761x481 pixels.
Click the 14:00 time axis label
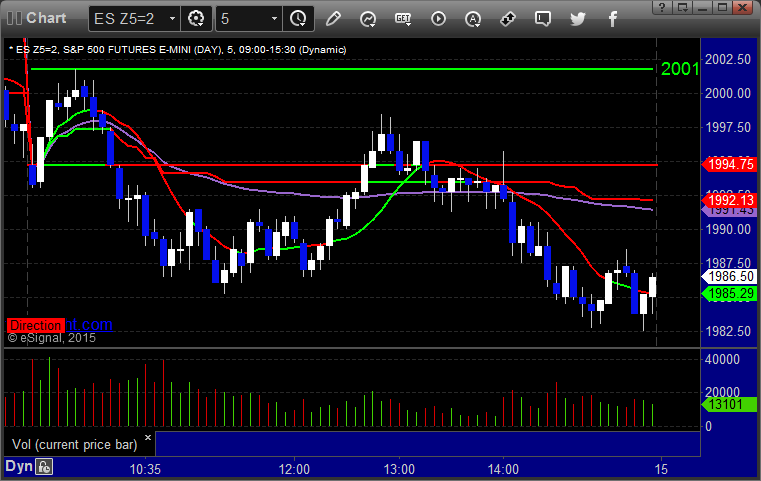pos(503,469)
